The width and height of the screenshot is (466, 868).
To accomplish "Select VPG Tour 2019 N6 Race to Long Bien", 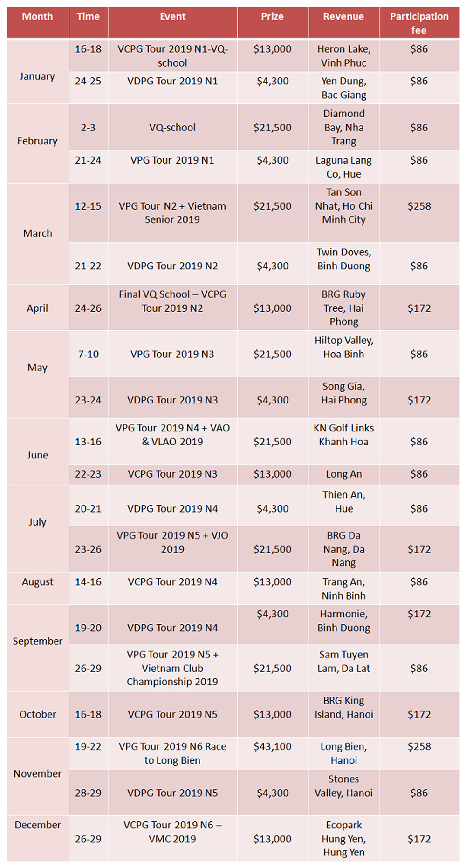I will (173, 753).
